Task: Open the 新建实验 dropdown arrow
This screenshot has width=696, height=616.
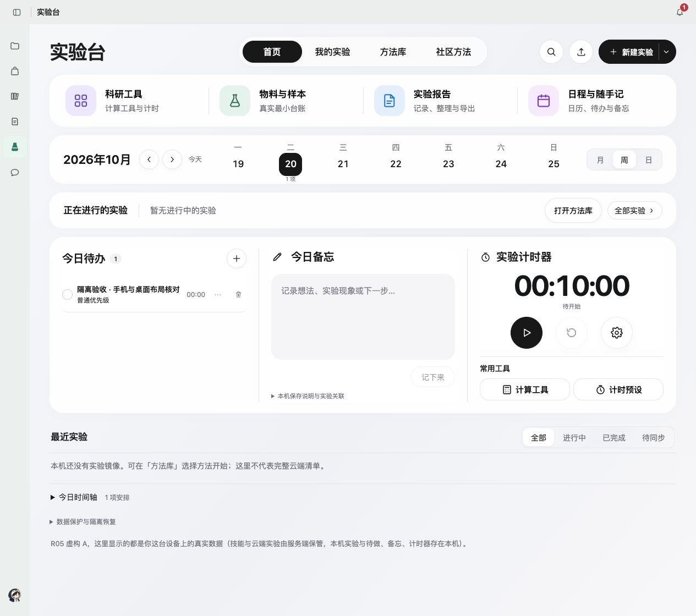Action: tap(666, 52)
